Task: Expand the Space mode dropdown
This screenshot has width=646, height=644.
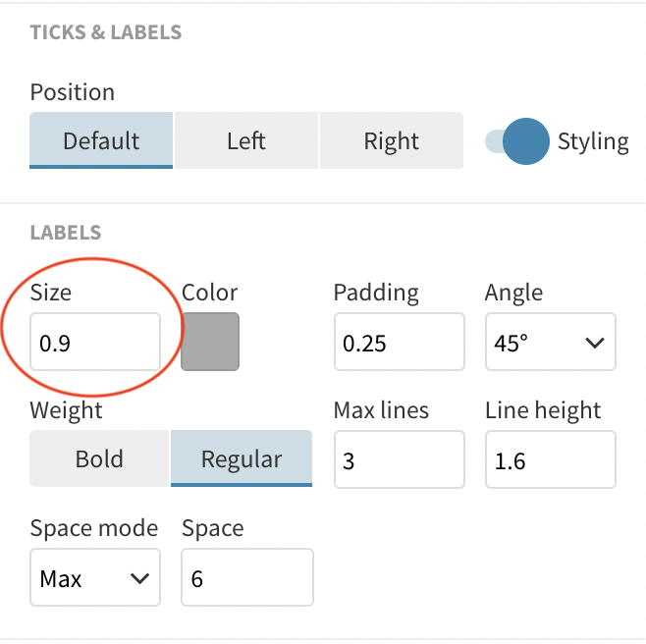Action: coord(94,577)
